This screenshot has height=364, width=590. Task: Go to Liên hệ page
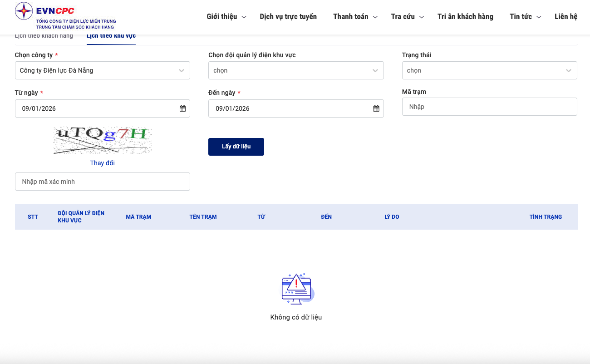tap(565, 17)
